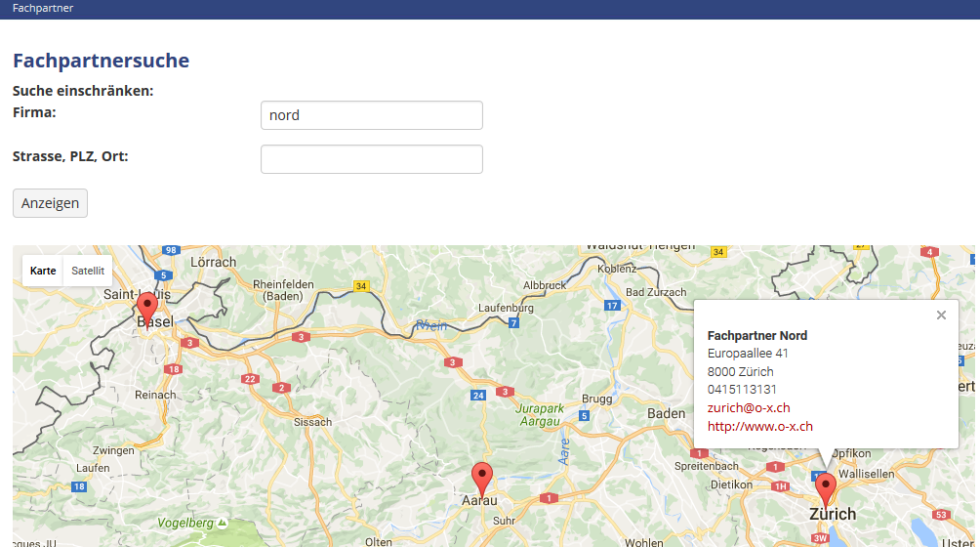This screenshot has width=980, height=547.
Task: Focus the Strasse, PLZ, Ort field
Action: [372, 159]
